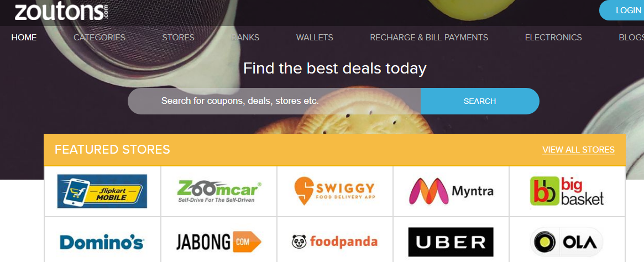
Task: Open Recharge & Bill Payments menu
Action: [x=429, y=38]
